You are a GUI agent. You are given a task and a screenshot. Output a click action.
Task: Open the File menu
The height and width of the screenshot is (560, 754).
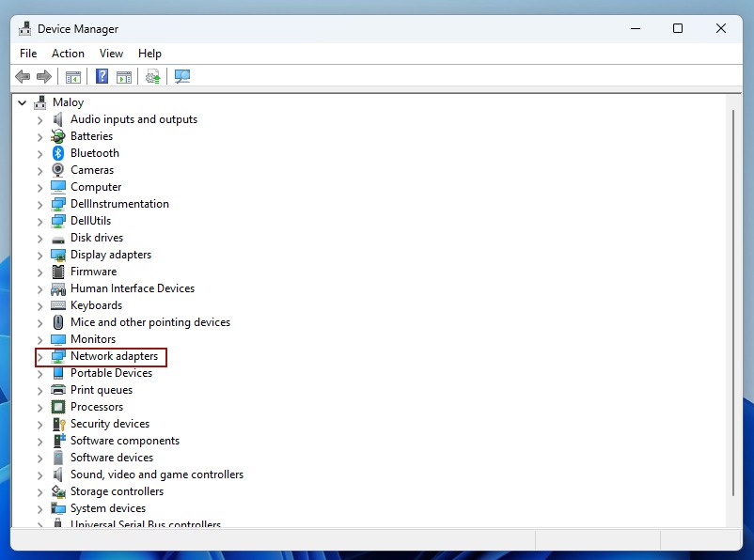click(27, 54)
